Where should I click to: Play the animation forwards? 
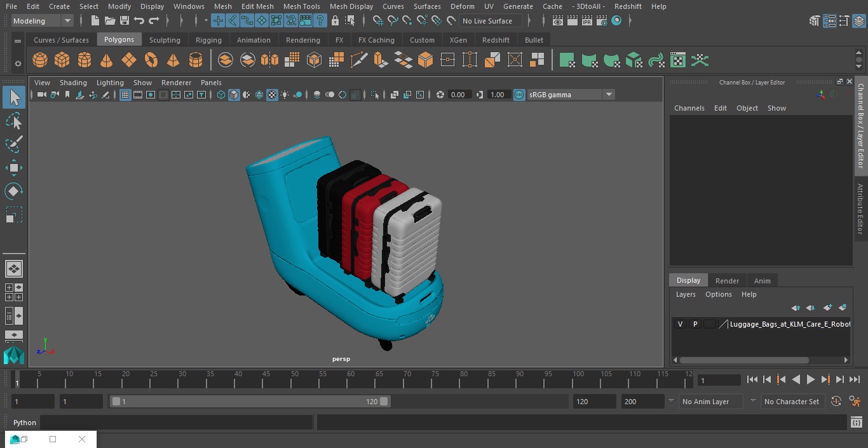pyautogui.click(x=810, y=379)
